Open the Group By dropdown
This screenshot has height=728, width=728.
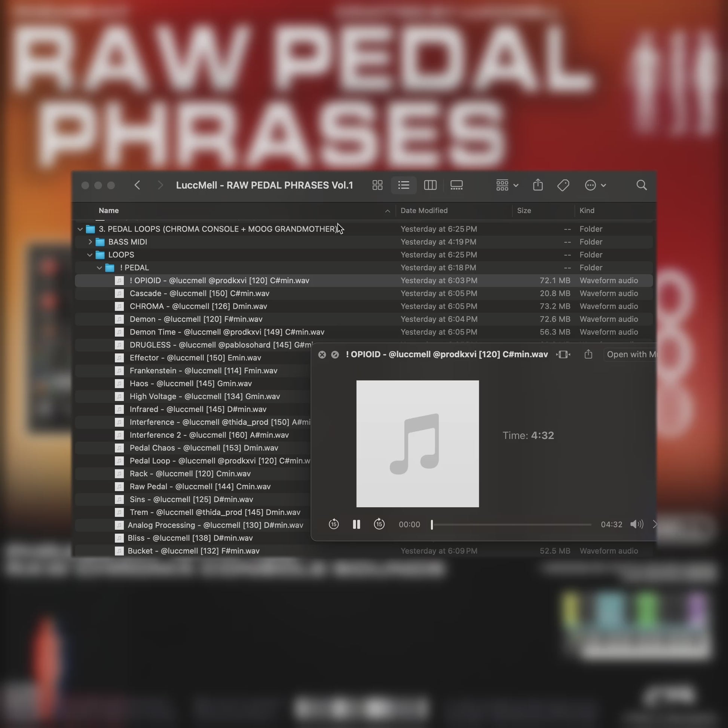507,185
